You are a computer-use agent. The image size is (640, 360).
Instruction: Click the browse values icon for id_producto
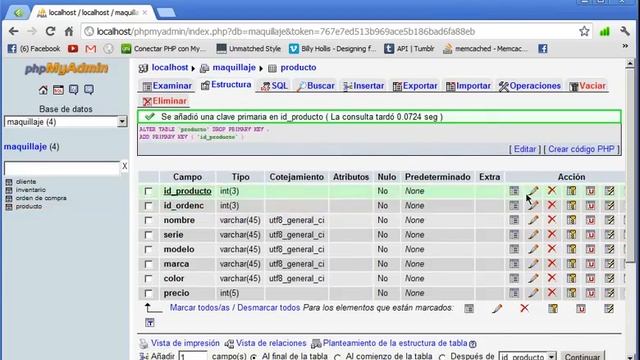pos(514,191)
